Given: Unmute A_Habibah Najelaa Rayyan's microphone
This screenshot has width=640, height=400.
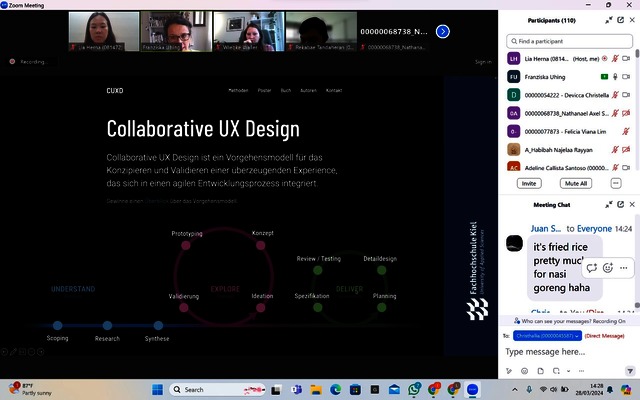Looking at the screenshot, I should [x=615, y=149].
